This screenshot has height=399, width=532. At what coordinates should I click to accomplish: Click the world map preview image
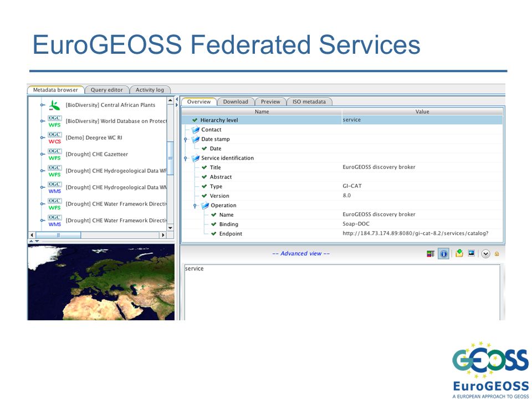(101, 282)
